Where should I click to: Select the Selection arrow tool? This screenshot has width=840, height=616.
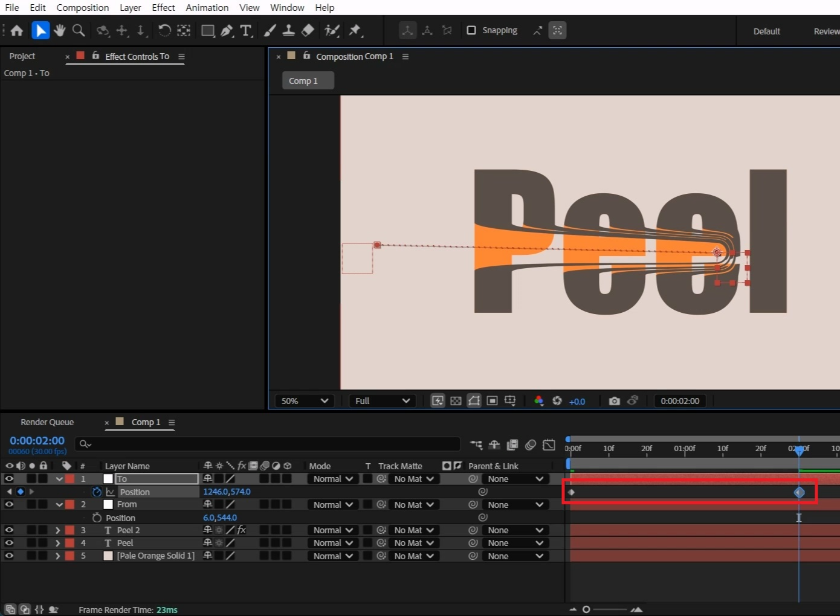tap(40, 30)
